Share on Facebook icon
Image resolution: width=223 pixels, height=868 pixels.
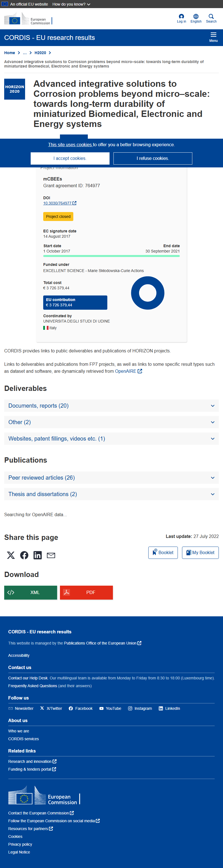pos(24,555)
